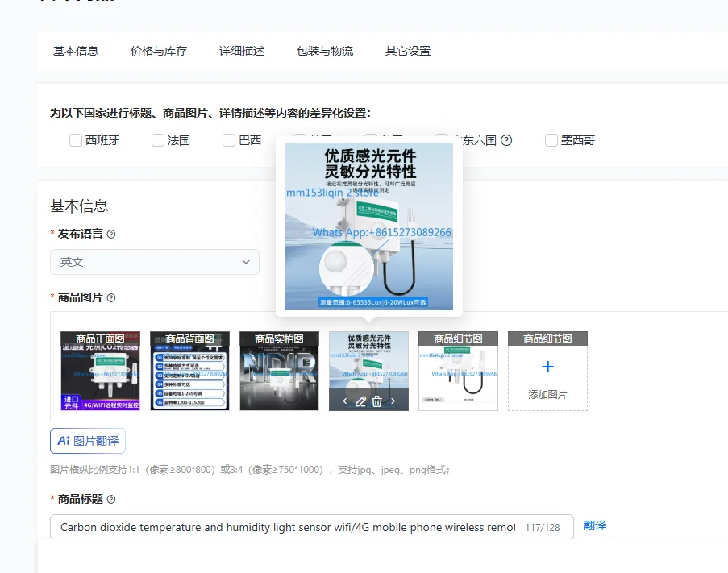728x573 pixels.
Task: Move hovered image right with arrow icon
Action: pyautogui.click(x=393, y=401)
